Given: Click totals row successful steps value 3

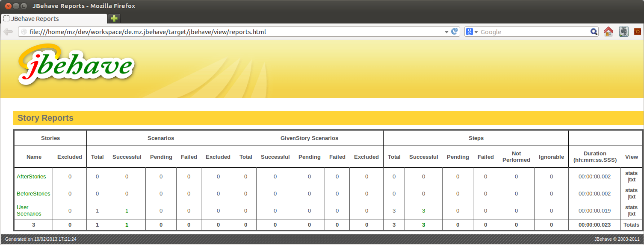Looking at the screenshot, I should pyautogui.click(x=423, y=225).
